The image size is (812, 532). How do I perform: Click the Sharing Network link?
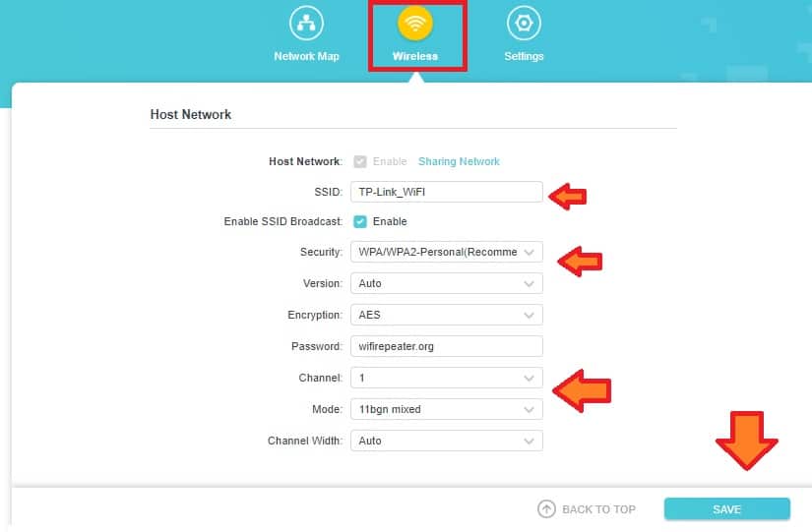(x=459, y=161)
